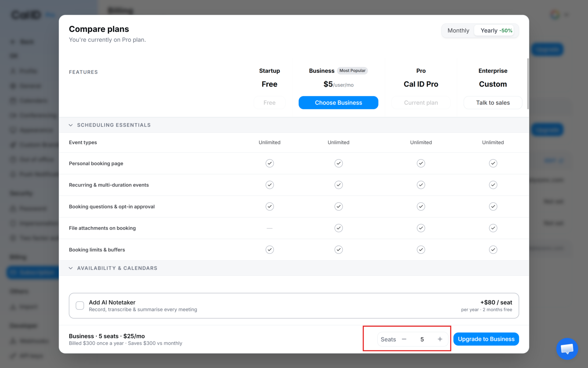
Task: Click "Business · 5 seats · $25/mo" summary
Action: click(107, 336)
